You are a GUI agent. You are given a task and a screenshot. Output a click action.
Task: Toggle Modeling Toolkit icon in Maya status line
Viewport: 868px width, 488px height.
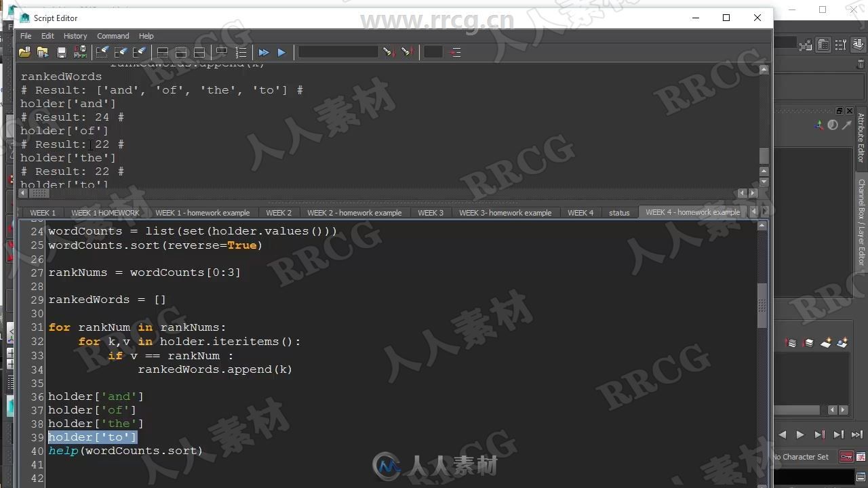point(806,45)
